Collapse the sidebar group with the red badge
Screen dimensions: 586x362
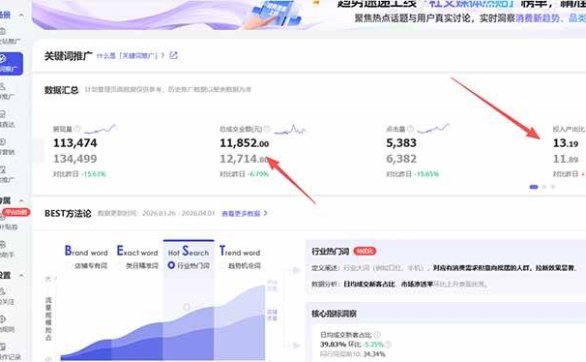[21, 201]
